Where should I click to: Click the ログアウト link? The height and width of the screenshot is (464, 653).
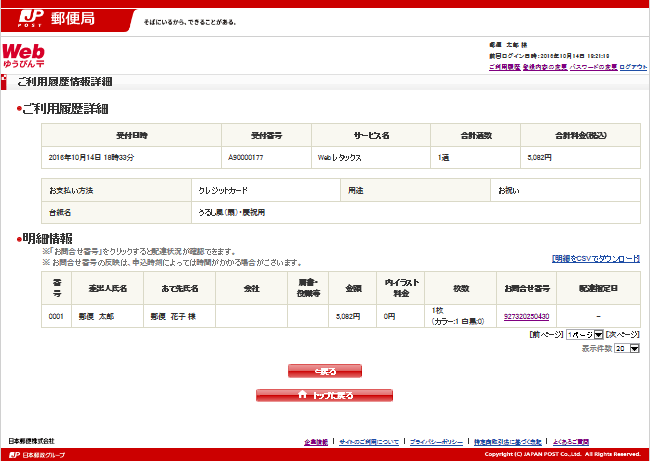[633, 67]
